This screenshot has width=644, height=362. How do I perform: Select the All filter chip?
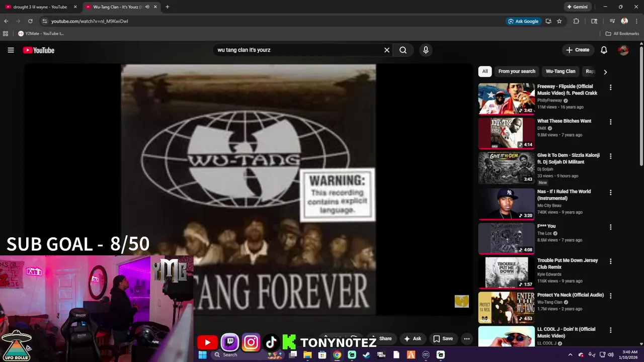coord(485,71)
